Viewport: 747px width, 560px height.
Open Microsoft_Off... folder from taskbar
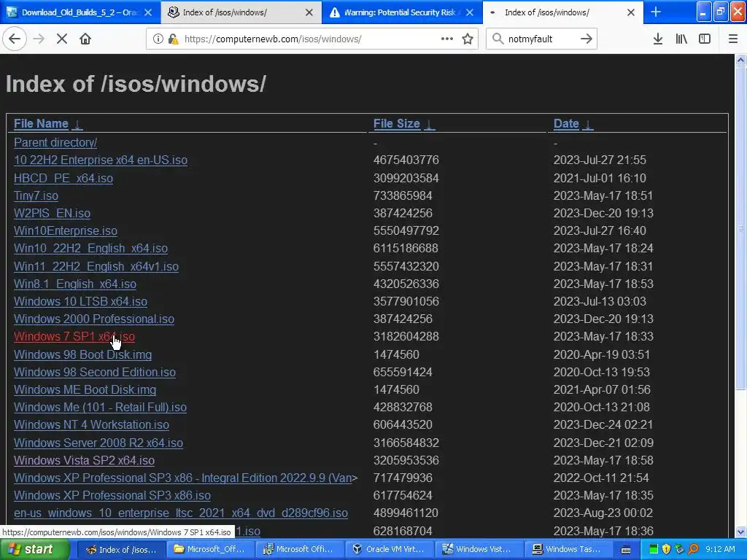tap(210, 550)
